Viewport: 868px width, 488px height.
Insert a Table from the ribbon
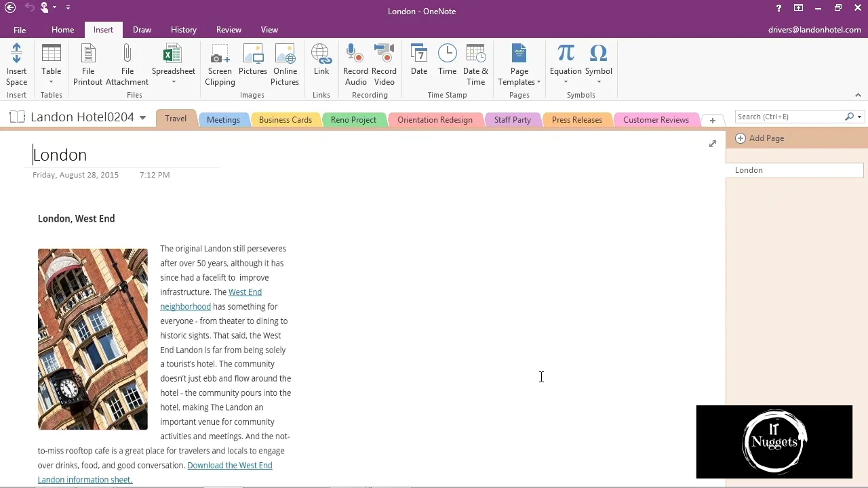(51, 65)
